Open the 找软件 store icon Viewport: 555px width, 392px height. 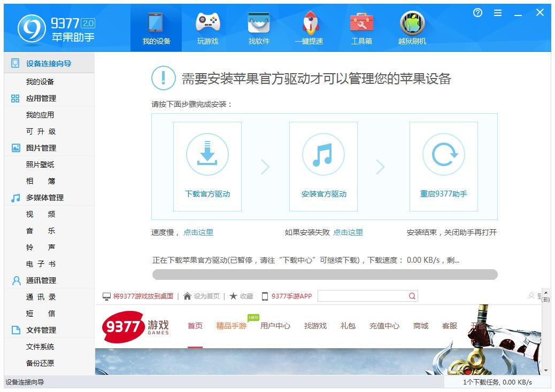pos(259,23)
